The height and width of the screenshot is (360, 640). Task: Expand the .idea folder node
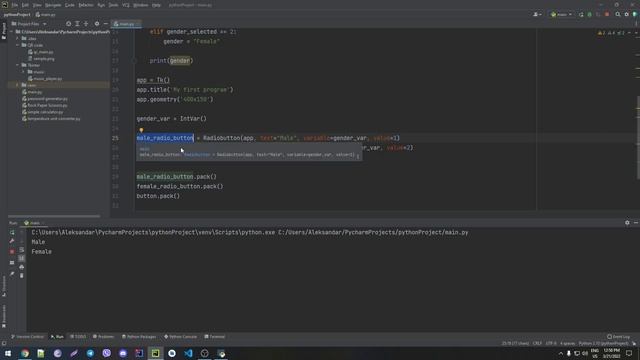pyautogui.click(x=18, y=38)
